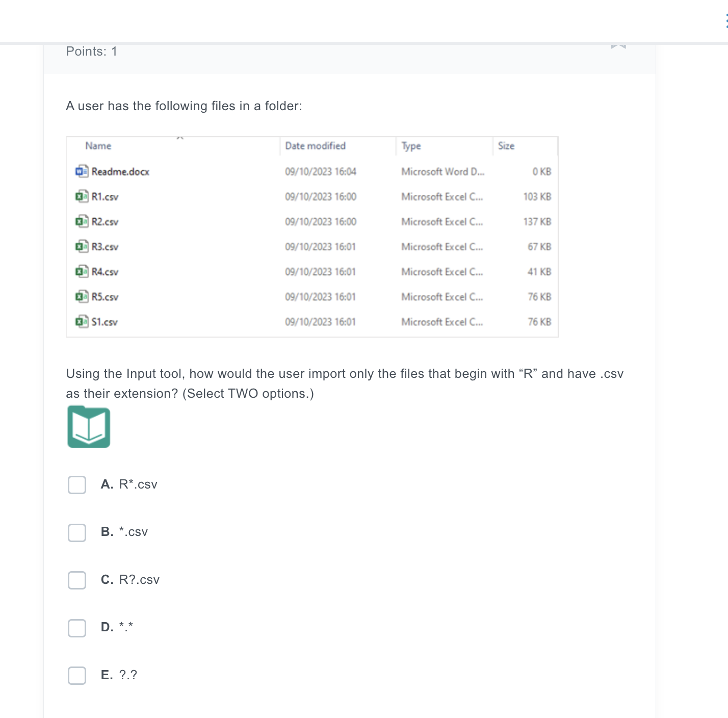The width and height of the screenshot is (728, 718).
Task: Click the type cell in the R2.csv row
Action: [x=442, y=222]
